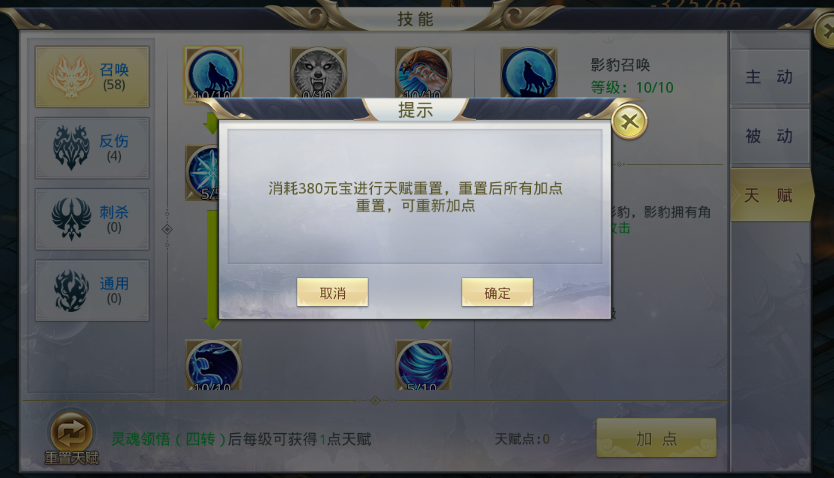Open the 刺杀 (0) talent category
Image resolution: width=834 pixels, height=478 pixels.
(92, 219)
